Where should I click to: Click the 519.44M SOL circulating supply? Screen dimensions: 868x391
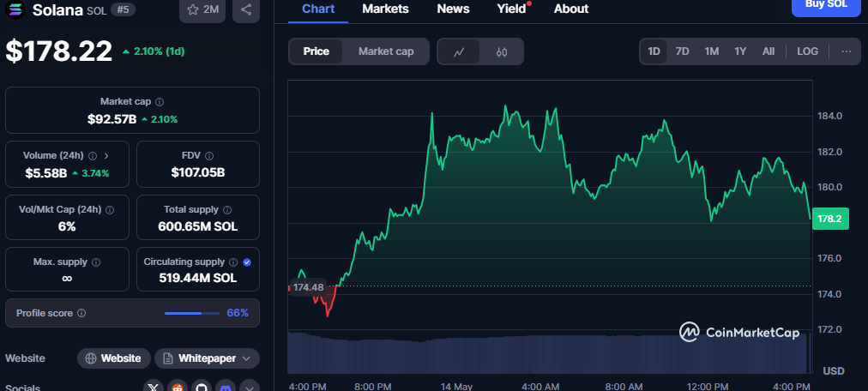pyautogui.click(x=197, y=278)
